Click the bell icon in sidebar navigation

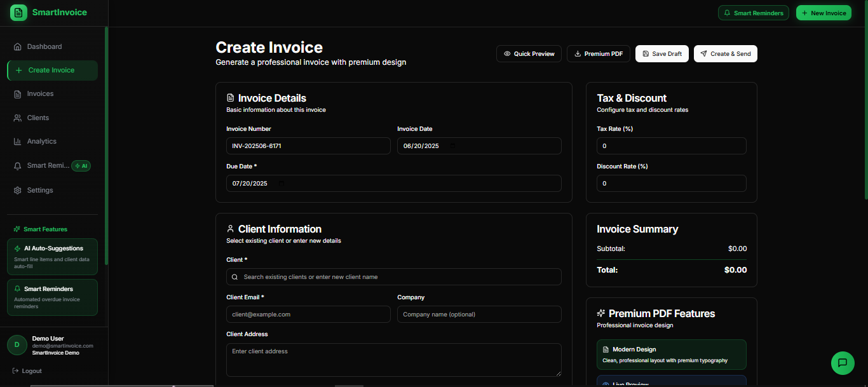[18, 165]
